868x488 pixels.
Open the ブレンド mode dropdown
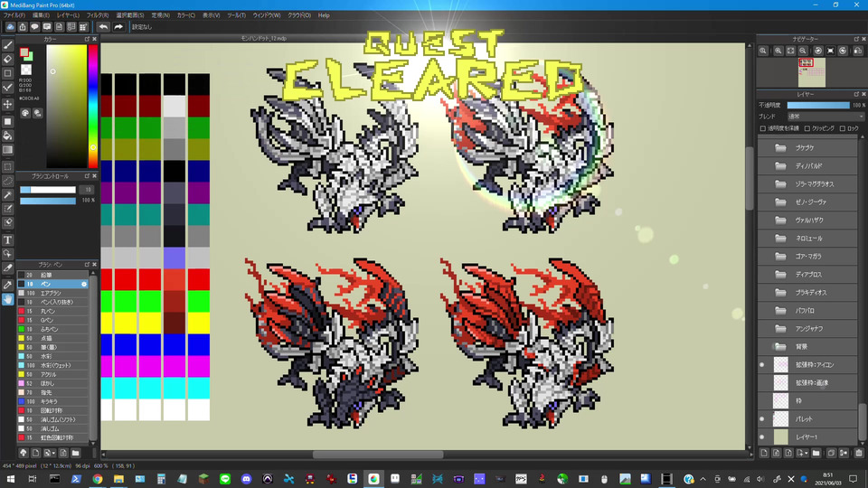point(824,117)
